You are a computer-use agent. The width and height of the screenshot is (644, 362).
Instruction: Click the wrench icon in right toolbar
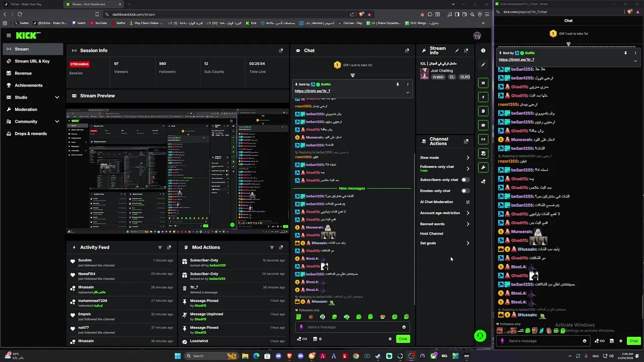coord(483,167)
